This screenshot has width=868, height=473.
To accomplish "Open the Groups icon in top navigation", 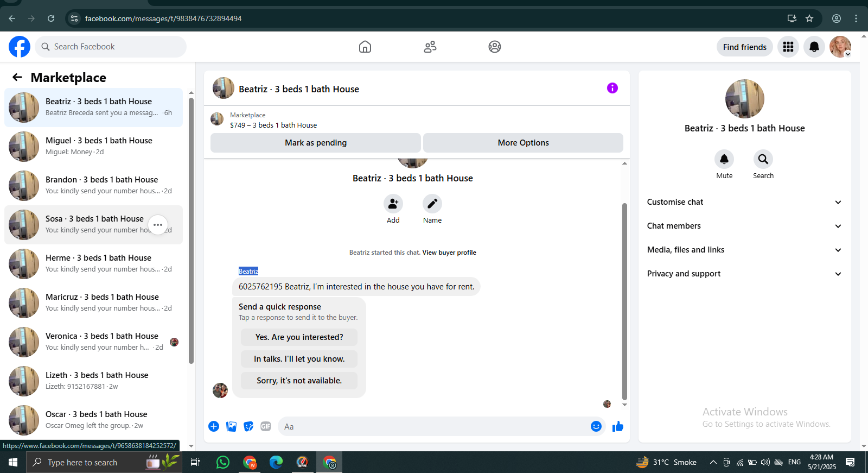I will pos(495,47).
